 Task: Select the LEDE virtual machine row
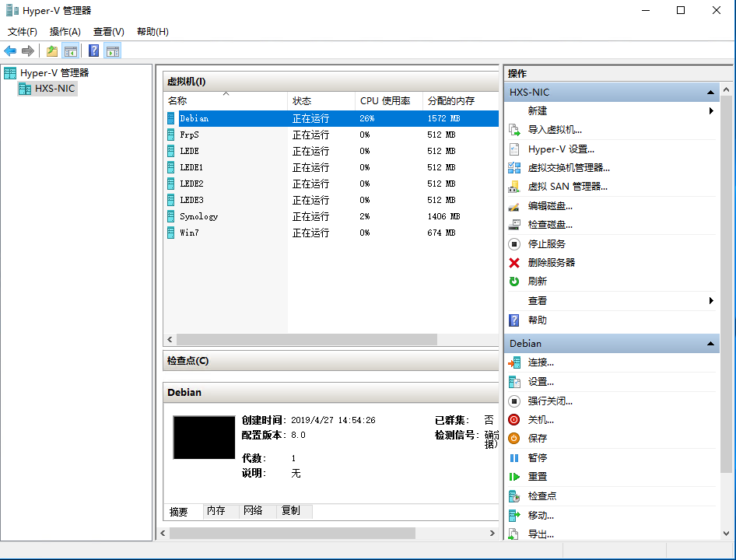(331, 151)
